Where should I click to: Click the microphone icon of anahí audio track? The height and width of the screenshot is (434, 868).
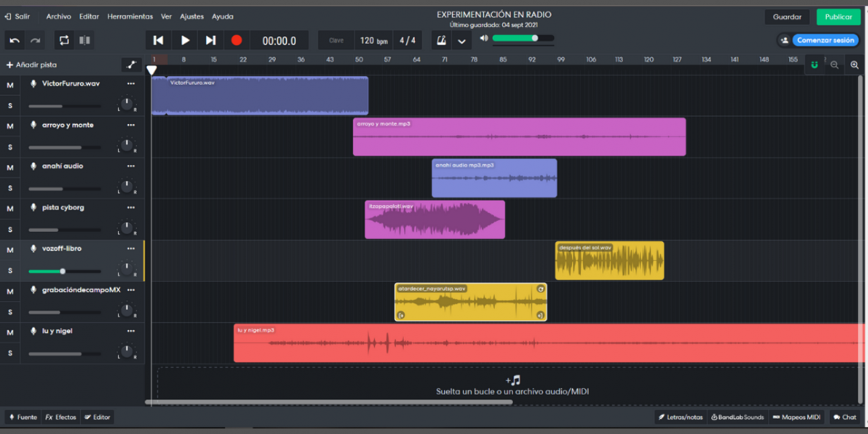point(33,166)
